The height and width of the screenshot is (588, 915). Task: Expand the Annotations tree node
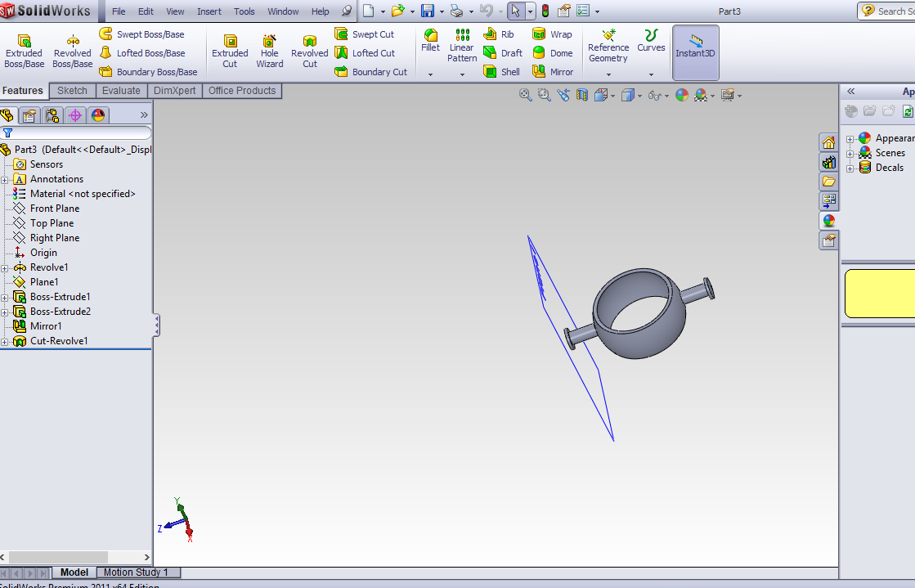pos(5,180)
